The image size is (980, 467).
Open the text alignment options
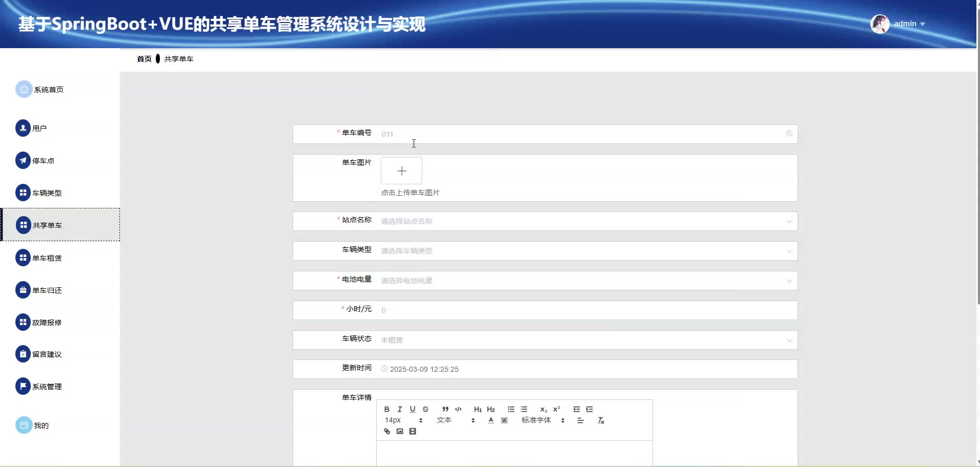pyautogui.click(x=581, y=420)
